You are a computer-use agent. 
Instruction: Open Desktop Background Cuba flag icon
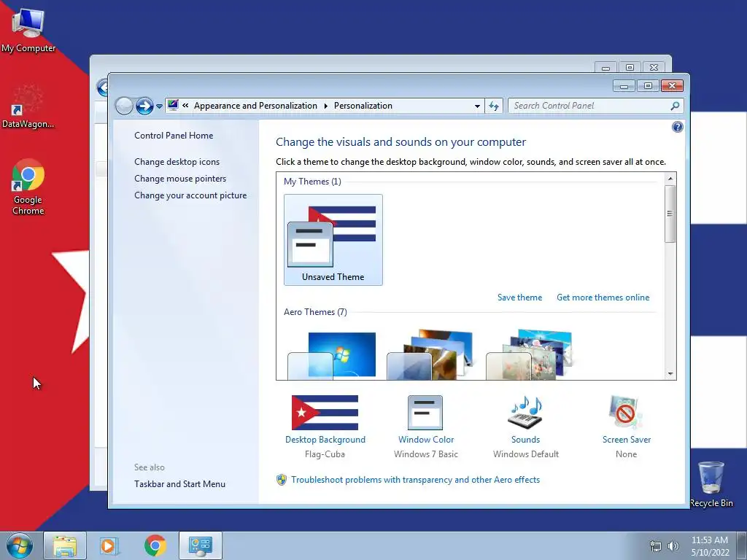point(325,413)
